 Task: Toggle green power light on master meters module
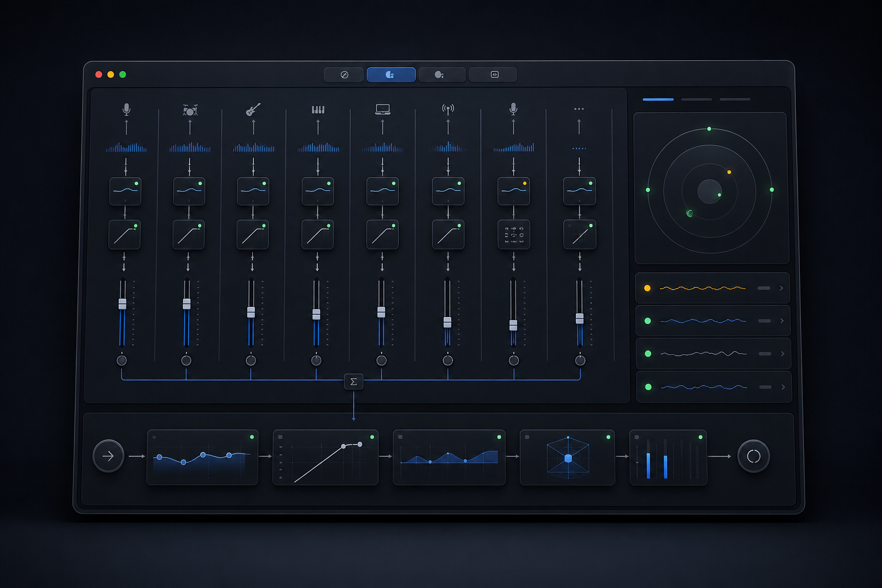[701, 437]
